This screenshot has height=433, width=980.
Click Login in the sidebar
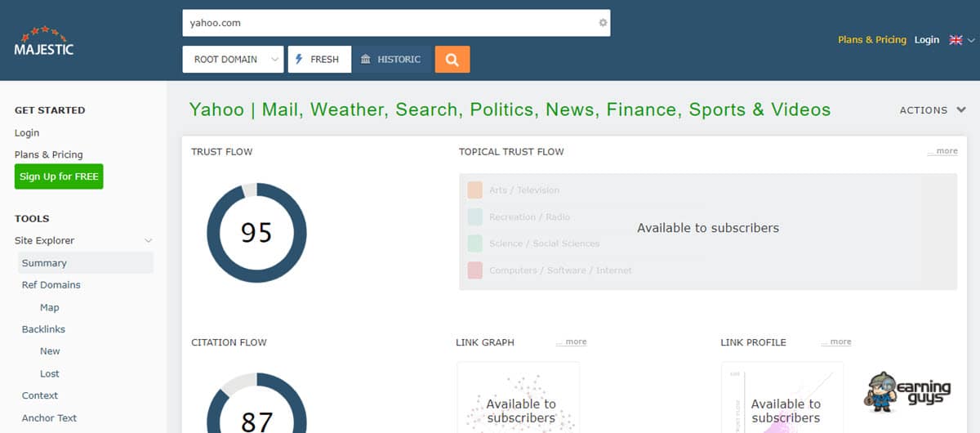[x=27, y=132]
